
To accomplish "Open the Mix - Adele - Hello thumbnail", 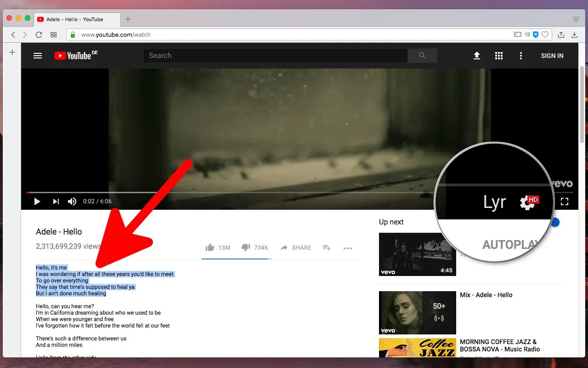I will tap(418, 313).
